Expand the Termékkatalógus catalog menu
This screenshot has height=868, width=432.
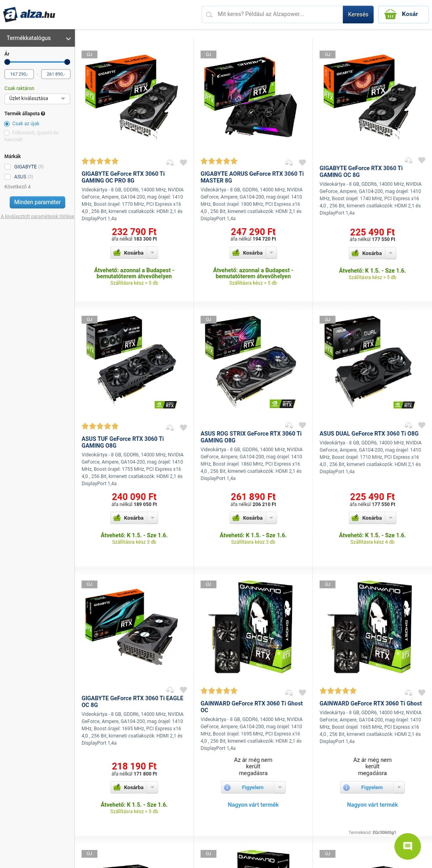click(x=37, y=38)
